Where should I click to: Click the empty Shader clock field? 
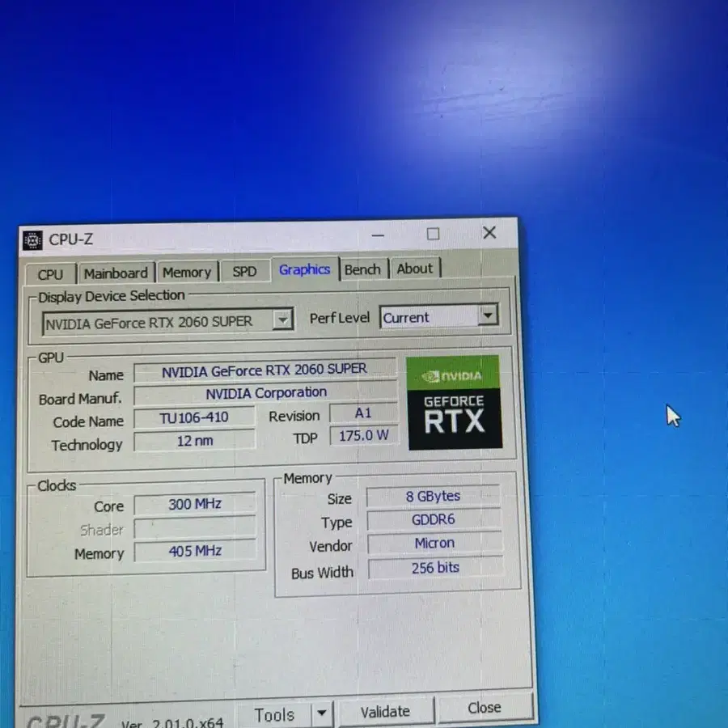[x=194, y=527]
